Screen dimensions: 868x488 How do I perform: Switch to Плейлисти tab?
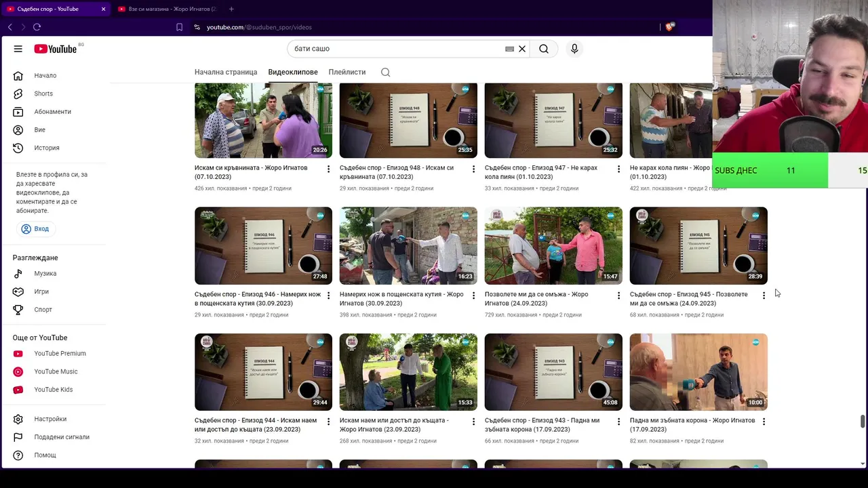pyautogui.click(x=347, y=72)
